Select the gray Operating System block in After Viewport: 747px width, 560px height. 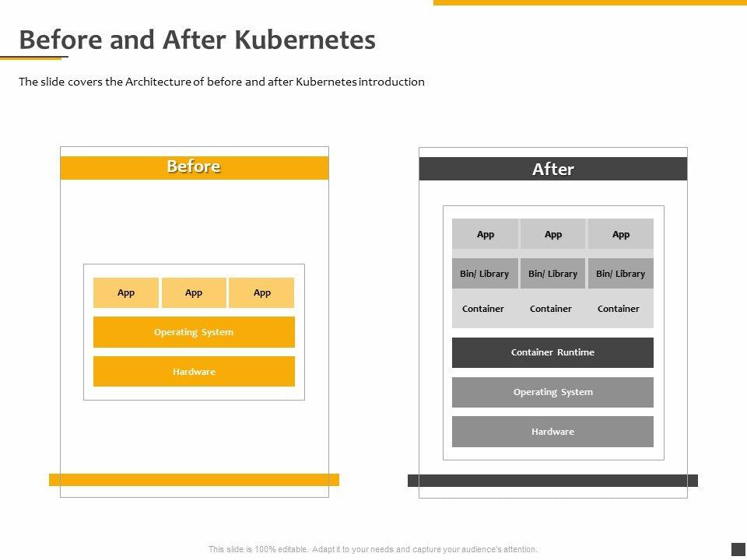point(552,392)
